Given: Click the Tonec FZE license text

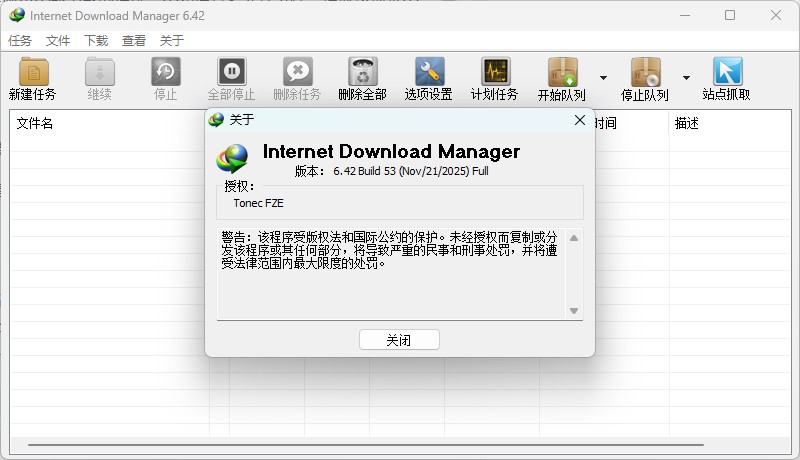Looking at the screenshot, I should tap(259, 203).
